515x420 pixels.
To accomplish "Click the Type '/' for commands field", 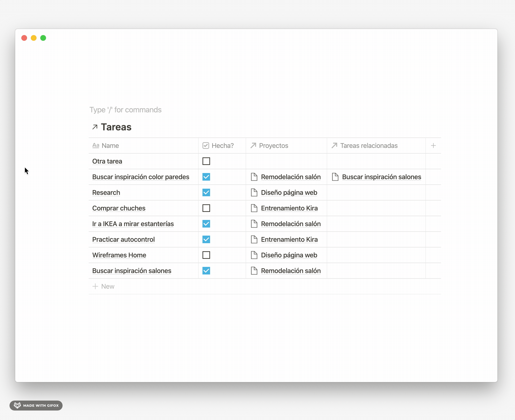I will [x=125, y=110].
